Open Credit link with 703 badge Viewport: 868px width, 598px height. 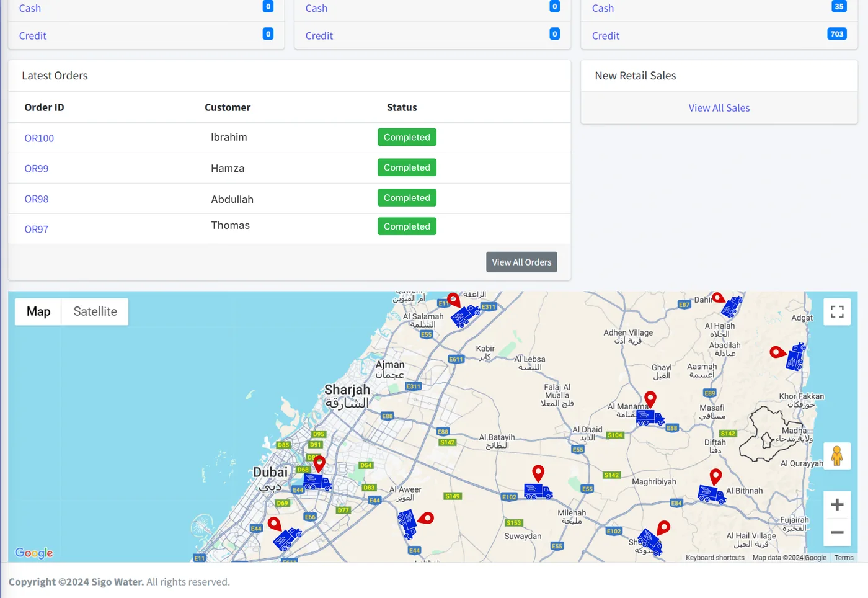point(606,36)
